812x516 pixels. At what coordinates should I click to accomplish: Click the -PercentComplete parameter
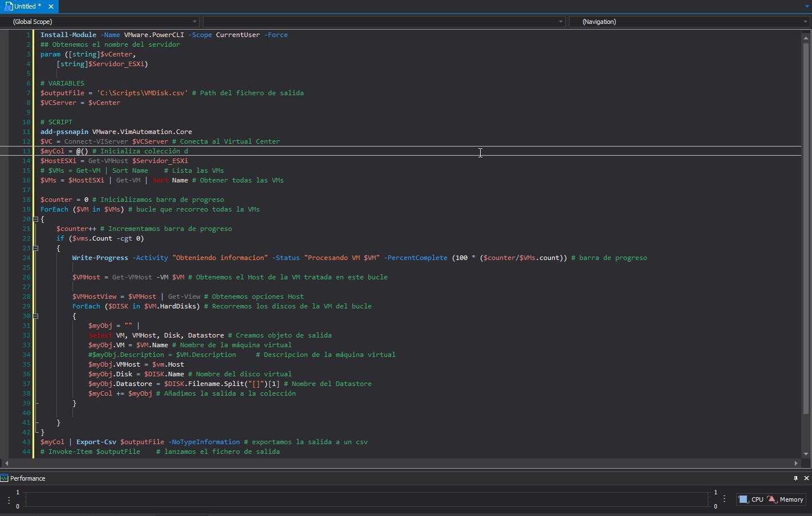click(x=416, y=258)
